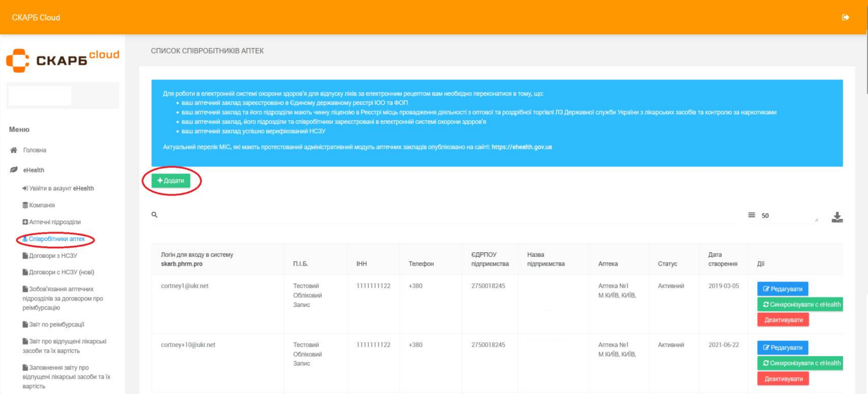
Task: Click the СКАРБ cloud logo
Action: coord(63,60)
